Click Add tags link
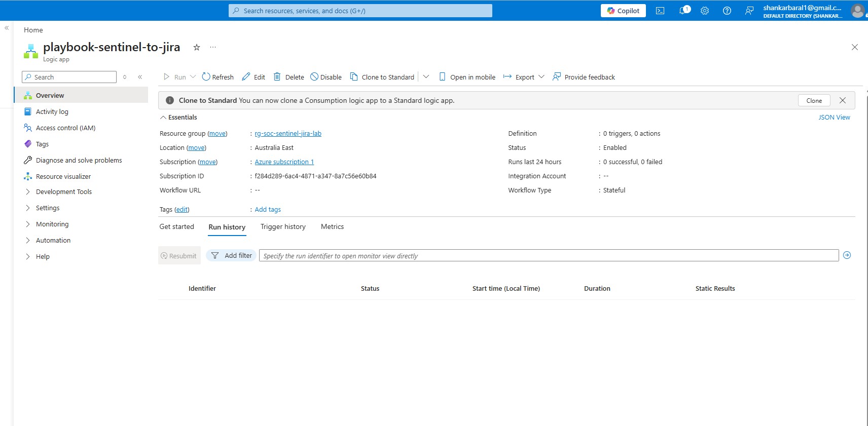868x426 pixels. (x=268, y=210)
